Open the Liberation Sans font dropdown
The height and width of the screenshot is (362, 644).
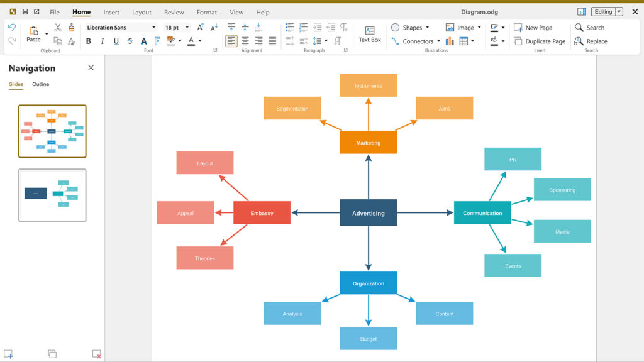click(x=153, y=28)
